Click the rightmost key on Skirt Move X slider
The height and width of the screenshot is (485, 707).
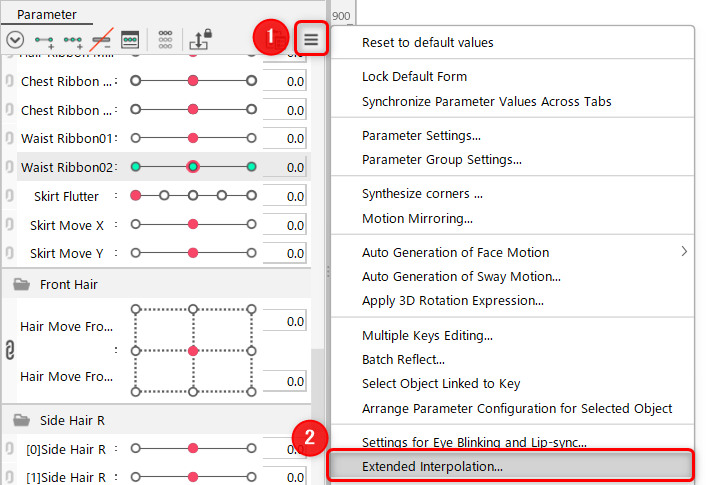click(252, 224)
